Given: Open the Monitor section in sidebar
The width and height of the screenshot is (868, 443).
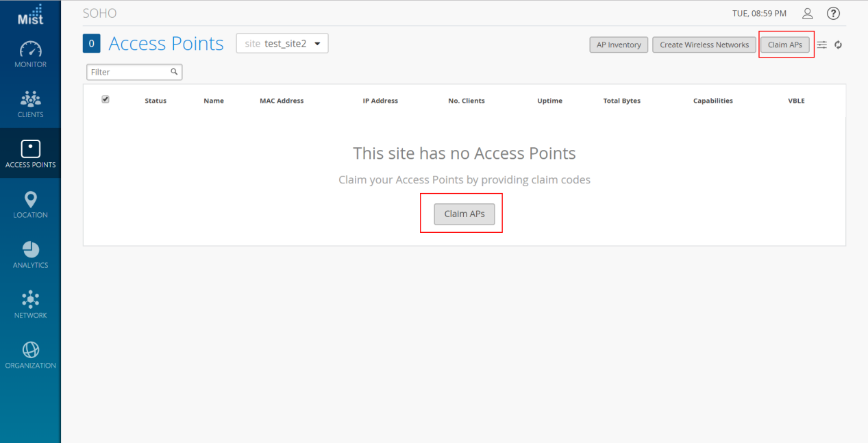Looking at the screenshot, I should coord(30,54).
